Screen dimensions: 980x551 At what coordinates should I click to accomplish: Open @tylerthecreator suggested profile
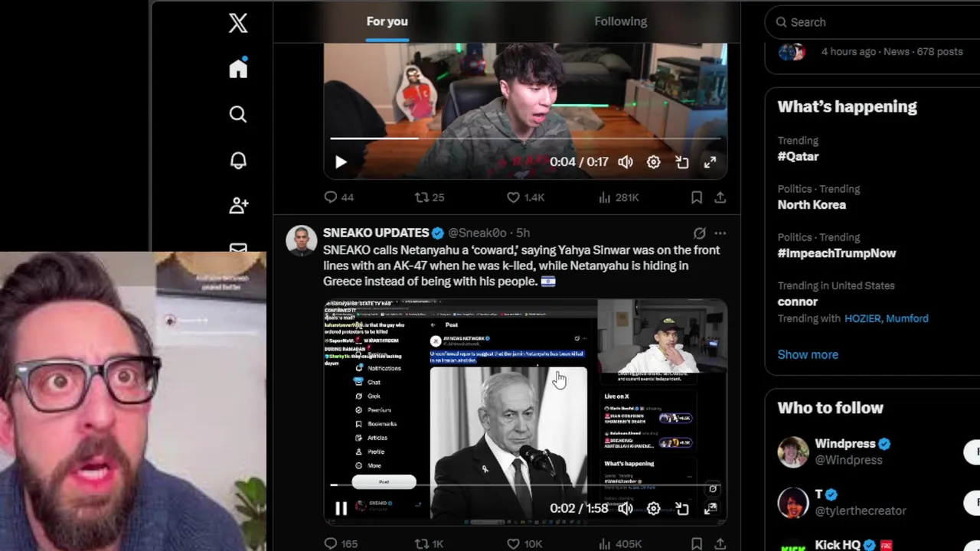point(861,510)
